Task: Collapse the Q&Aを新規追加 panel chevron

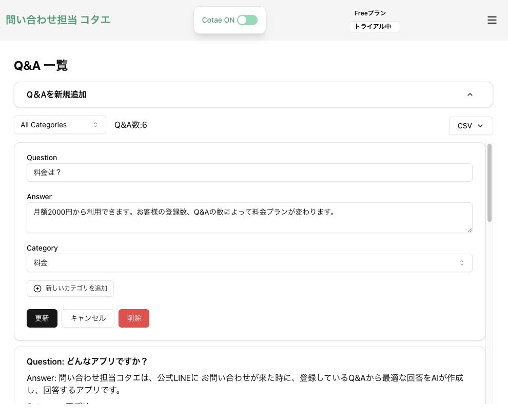Action: click(x=470, y=94)
